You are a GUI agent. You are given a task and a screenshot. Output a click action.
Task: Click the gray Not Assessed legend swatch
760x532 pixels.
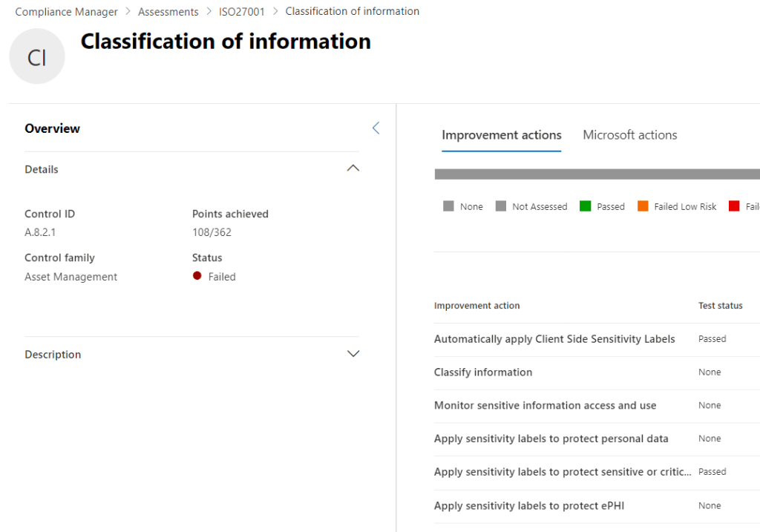point(501,206)
